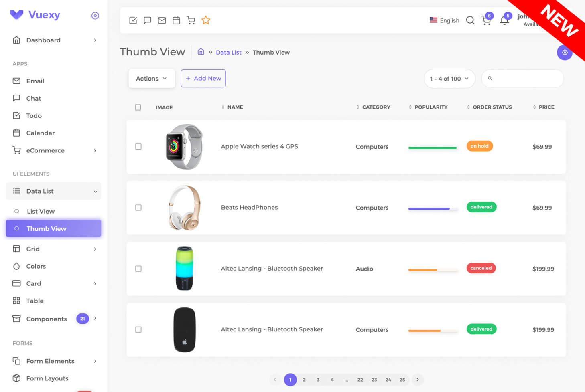The height and width of the screenshot is (392, 585).
Task: Expand the Dashboard menu chevron
Action: (x=95, y=40)
